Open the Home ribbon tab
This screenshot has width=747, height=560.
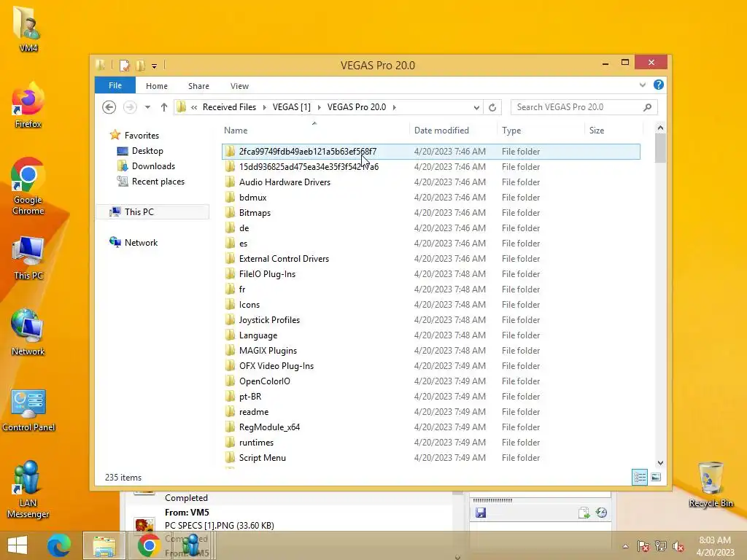pyautogui.click(x=157, y=86)
